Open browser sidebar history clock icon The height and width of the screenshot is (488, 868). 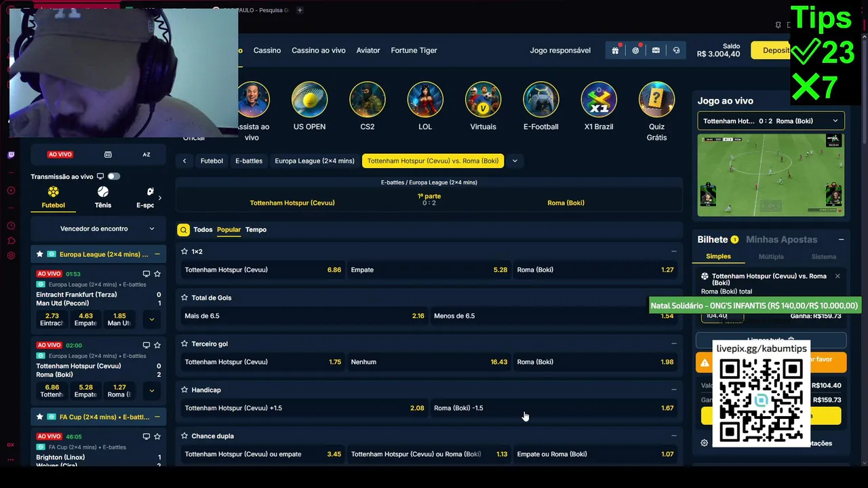tap(11, 226)
